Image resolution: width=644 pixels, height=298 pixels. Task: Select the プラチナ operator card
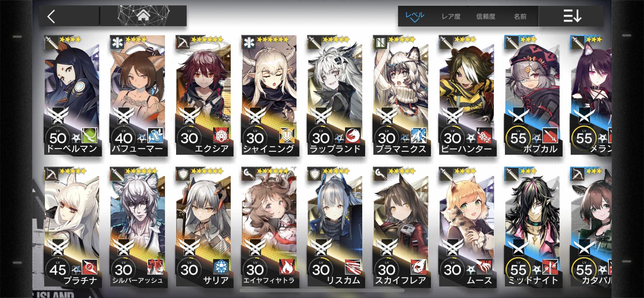(72, 227)
